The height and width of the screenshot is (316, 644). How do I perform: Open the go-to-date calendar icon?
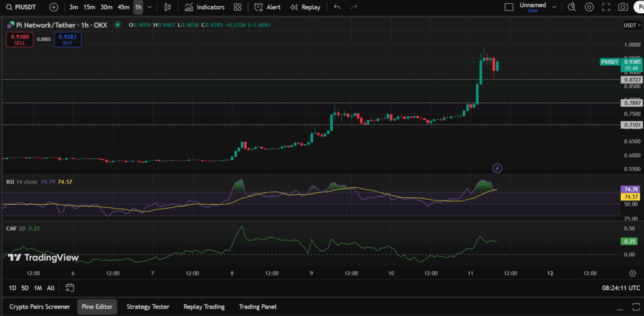click(69, 288)
